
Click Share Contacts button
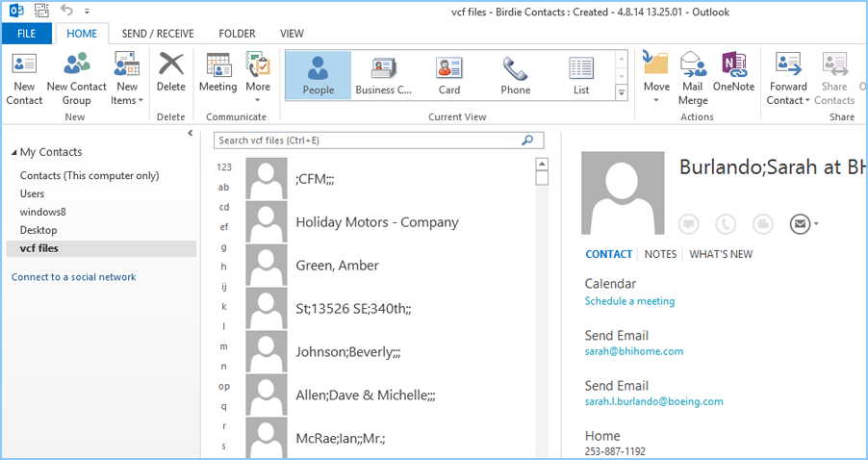[834, 79]
